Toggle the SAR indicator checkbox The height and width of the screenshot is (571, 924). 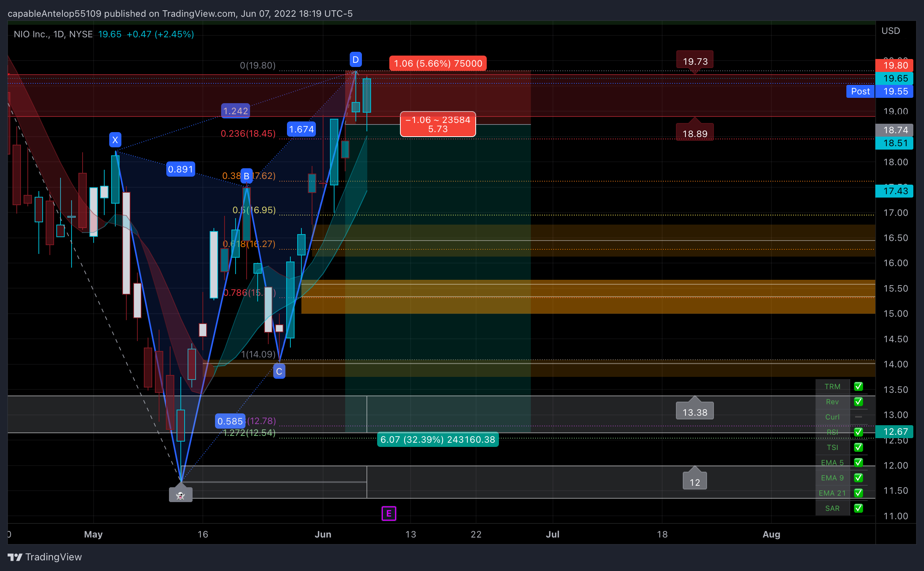coord(859,508)
